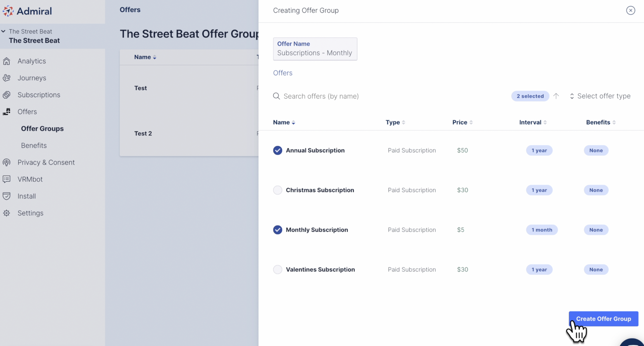Click None benefits badge for Monthly Subscription

point(596,230)
